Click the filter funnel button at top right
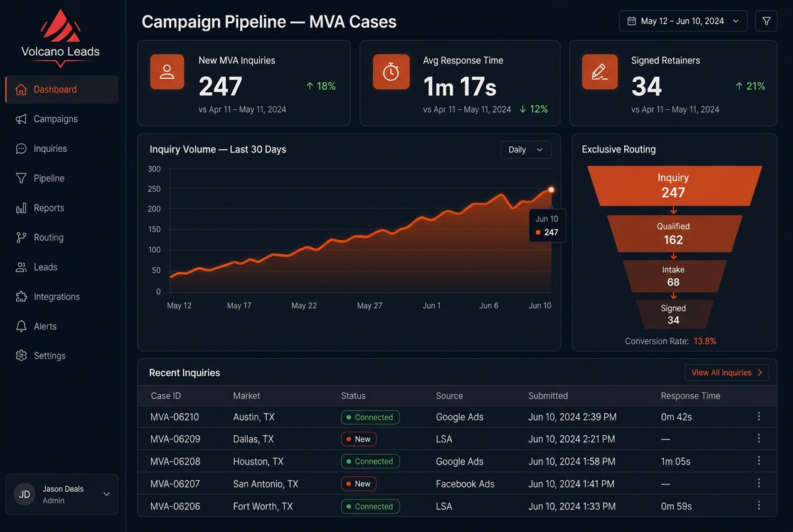The height and width of the screenshot is (532, 793). (766, 21)
